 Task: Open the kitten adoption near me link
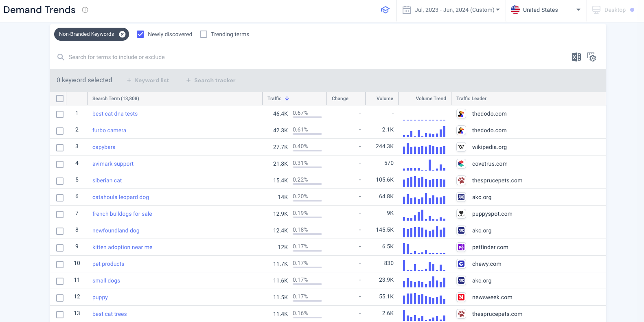pyautogui.click(x=122, y=247)
